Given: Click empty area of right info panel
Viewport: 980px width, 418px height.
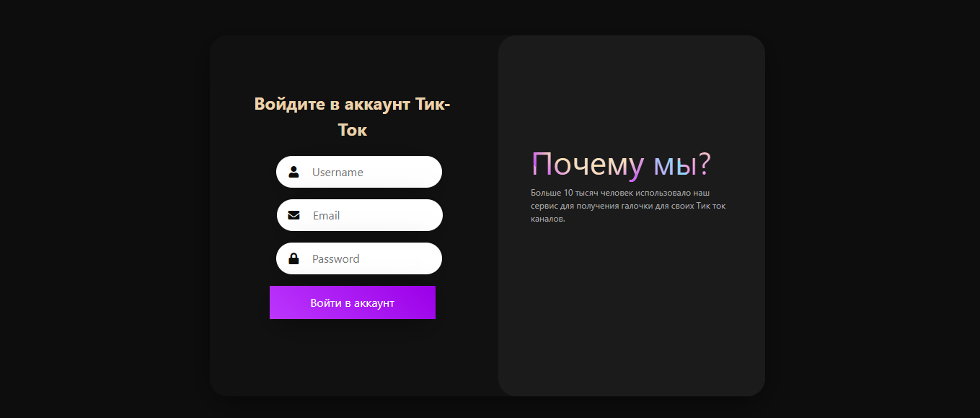Looking at the screenshot, I should point(631,318).
